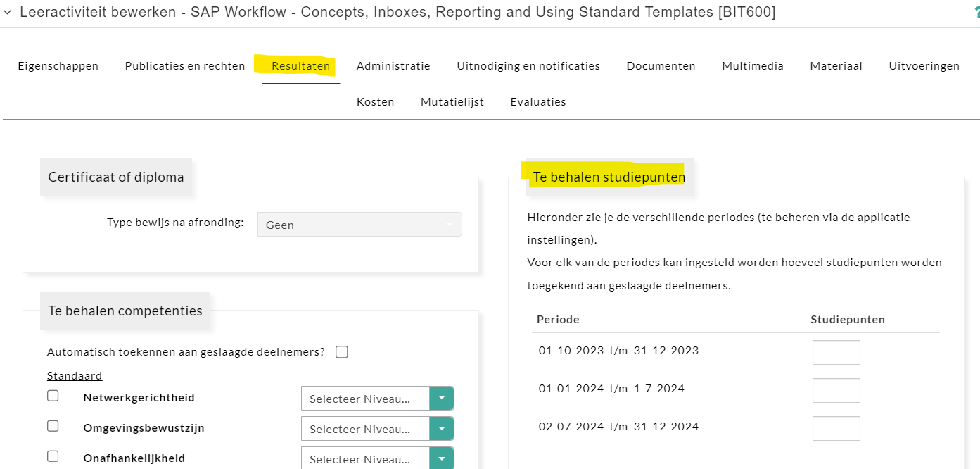The width and height of the screenshot is (980, 469).
Task: Open the Documenten tab
Action: (x=661, y=66)
